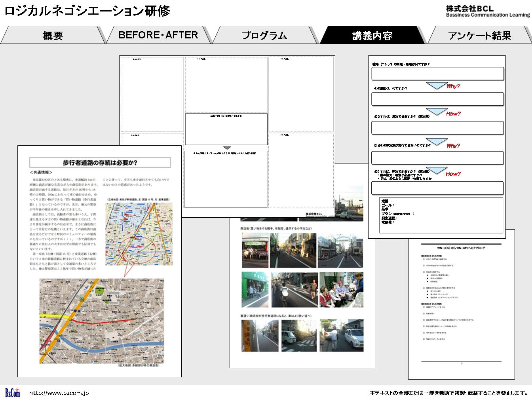This screenshot has width=532, height=399.
Task: Select the プログラム tab
Action: click(x=264, y=35)
